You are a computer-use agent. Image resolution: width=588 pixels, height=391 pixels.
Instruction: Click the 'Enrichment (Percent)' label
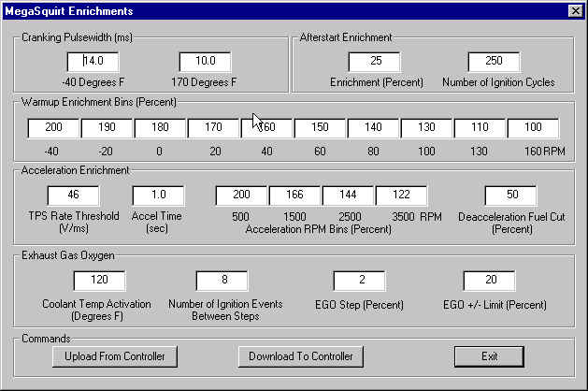(377, 82)
